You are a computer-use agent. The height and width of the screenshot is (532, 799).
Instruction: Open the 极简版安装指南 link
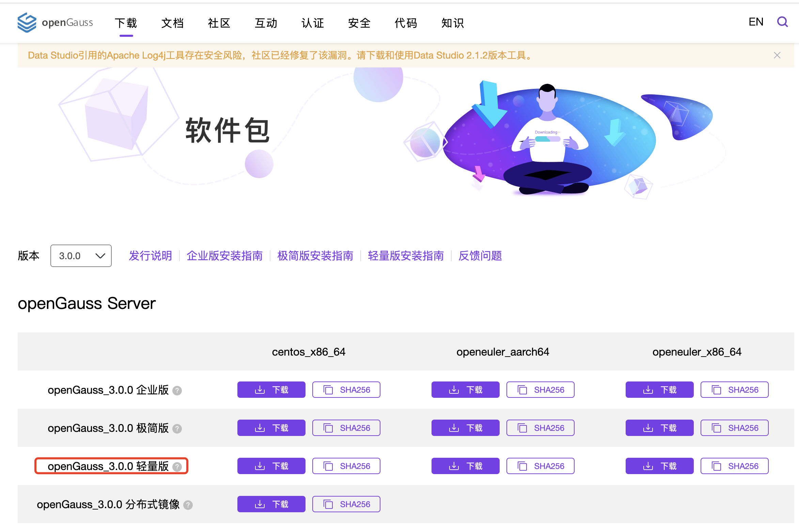click(315, 256)
